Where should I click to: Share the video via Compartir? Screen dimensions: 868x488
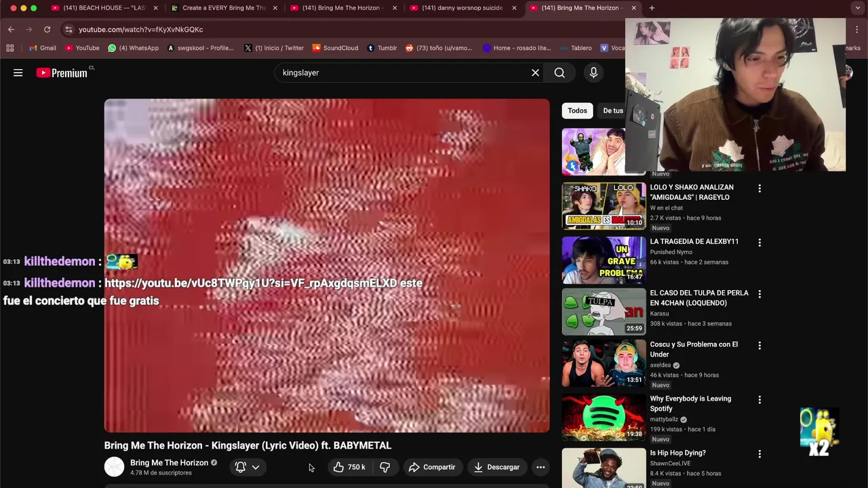(431, 467)
